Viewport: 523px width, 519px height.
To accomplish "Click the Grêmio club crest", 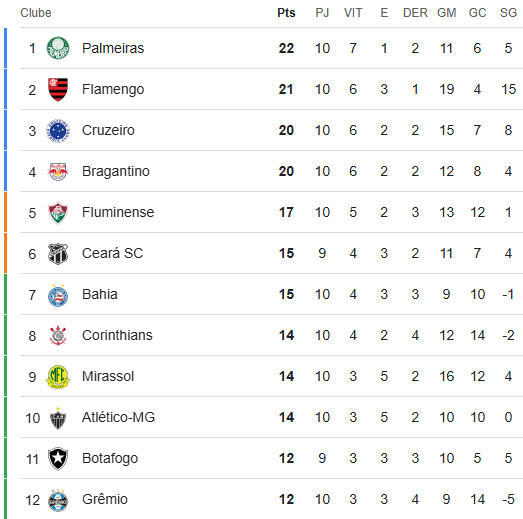I will 58,500.
